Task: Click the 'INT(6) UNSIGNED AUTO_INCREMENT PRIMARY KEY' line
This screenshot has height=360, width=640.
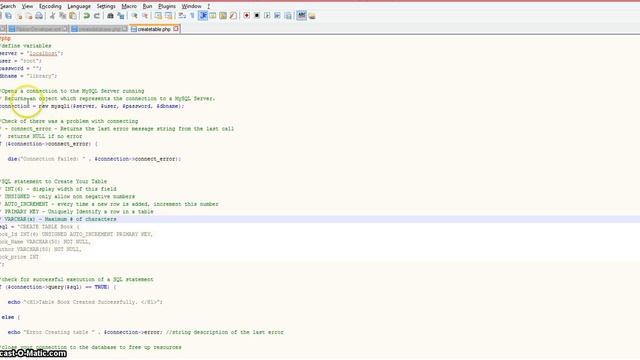Action: pos(76,234)
